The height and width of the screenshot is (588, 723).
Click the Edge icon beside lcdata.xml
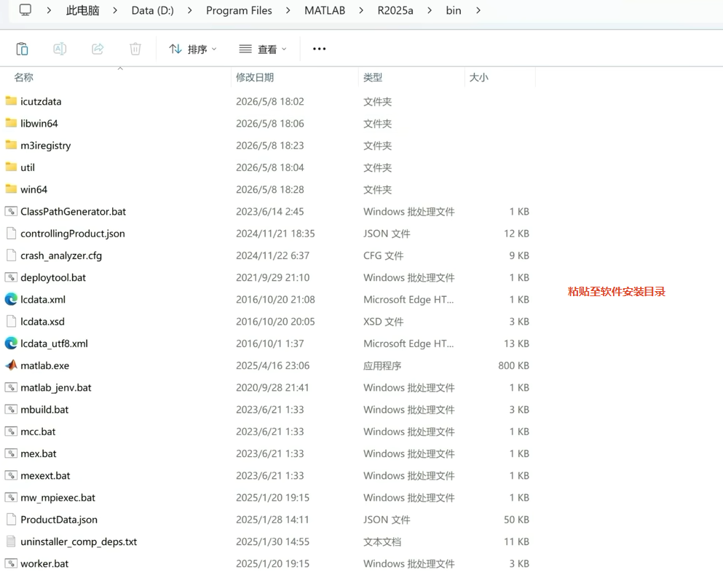point(11,300)
